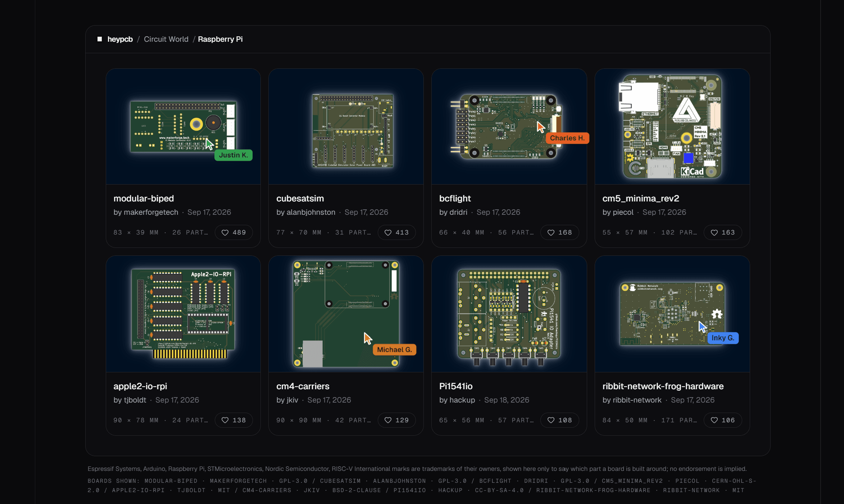The height and width of the screenshot is (504, 844).
Task: Select the ribbit-network-frog-hardware title
Action: (x=663, y=386)
